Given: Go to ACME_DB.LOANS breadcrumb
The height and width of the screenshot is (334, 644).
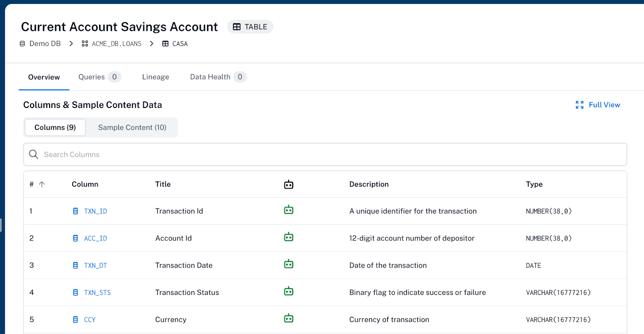Looking at the screenshot, I should 117,44.
